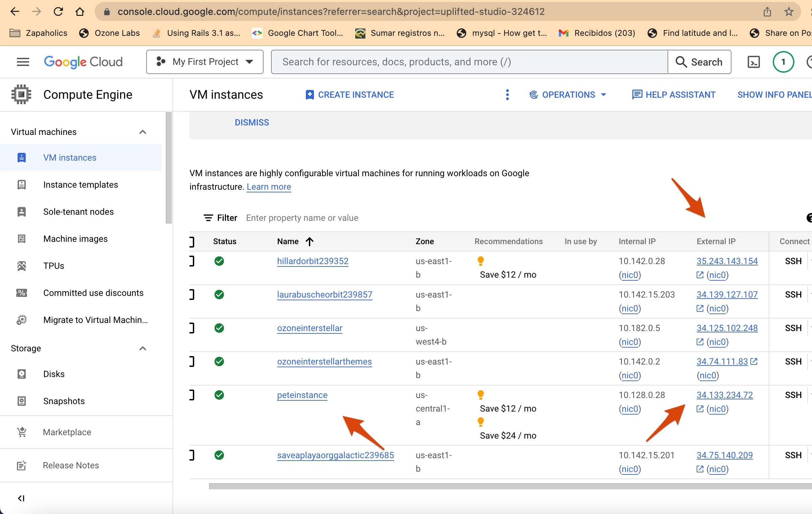812x514 pixels.
Task: Click the notifications badge showing 1
Action: (783, 62)
